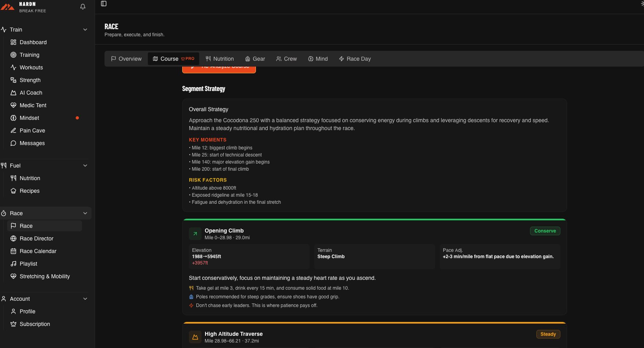Go to Pain Cave page

[32, 130]
